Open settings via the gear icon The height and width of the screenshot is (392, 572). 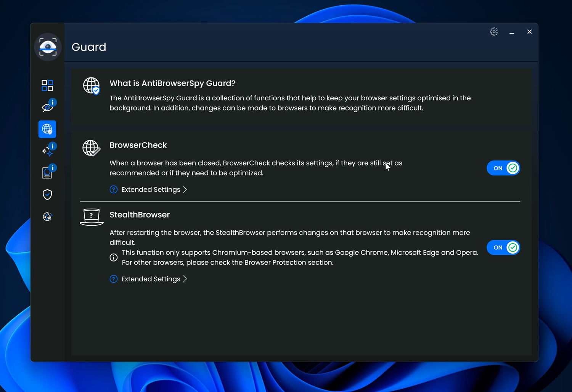pyautogui.click(x=494, y=32)
